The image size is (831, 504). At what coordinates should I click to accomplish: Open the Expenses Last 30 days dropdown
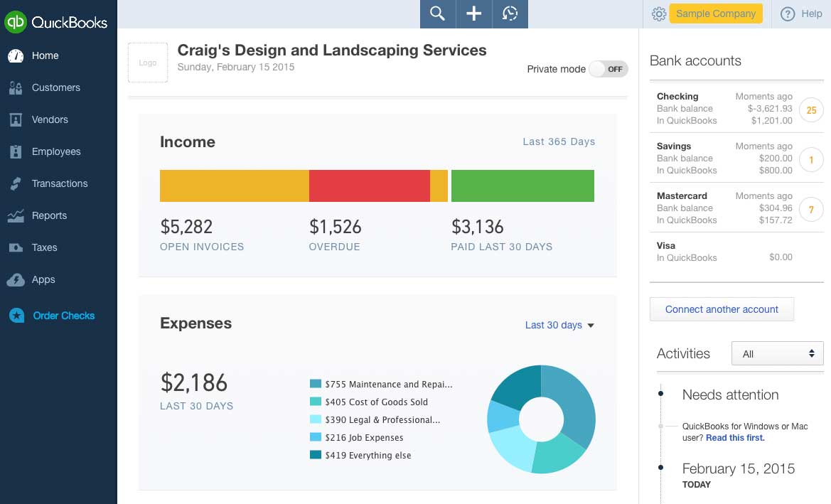click(559, 325)
